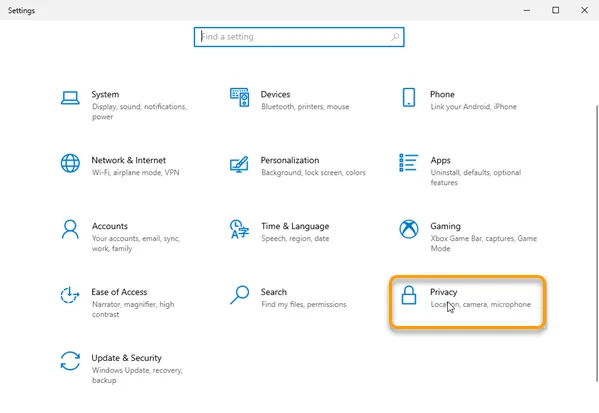
Task: Click the Accounts person icon
Action: point(70,229)
